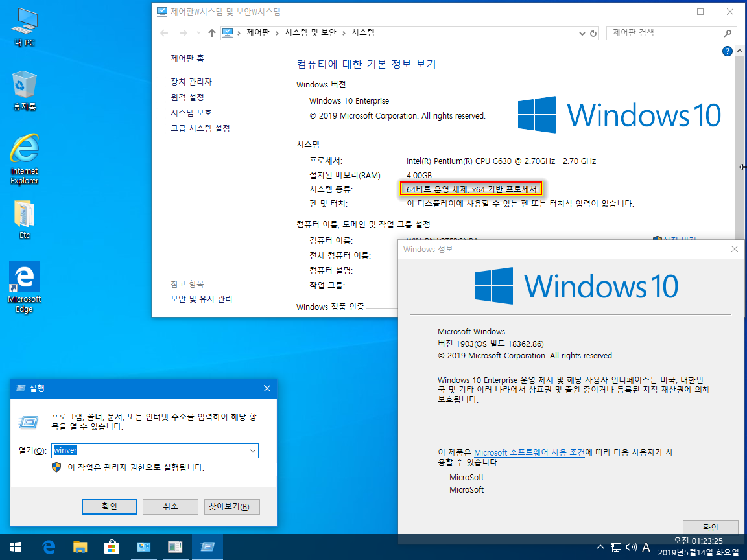Switch to Windows 정보 taskbar item

click(x=175, y=547)
